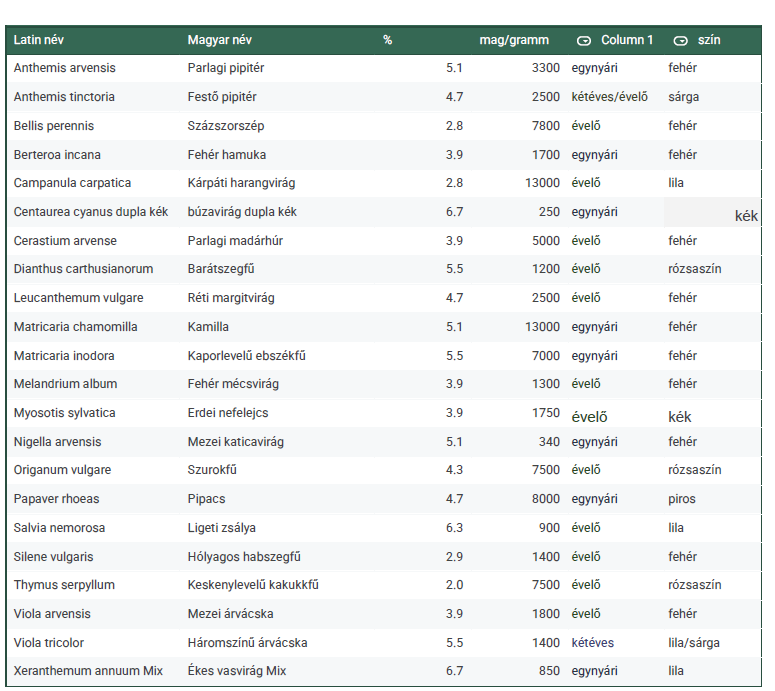This screenshot has width=775, height=691.
Task: Select the Pipacs Hungarian name cell
Action: click(x=208, y=499)
